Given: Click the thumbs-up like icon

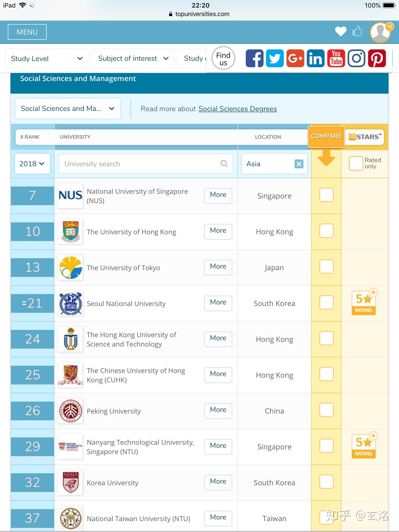Looking at the screenshot, I should [357, 31].
